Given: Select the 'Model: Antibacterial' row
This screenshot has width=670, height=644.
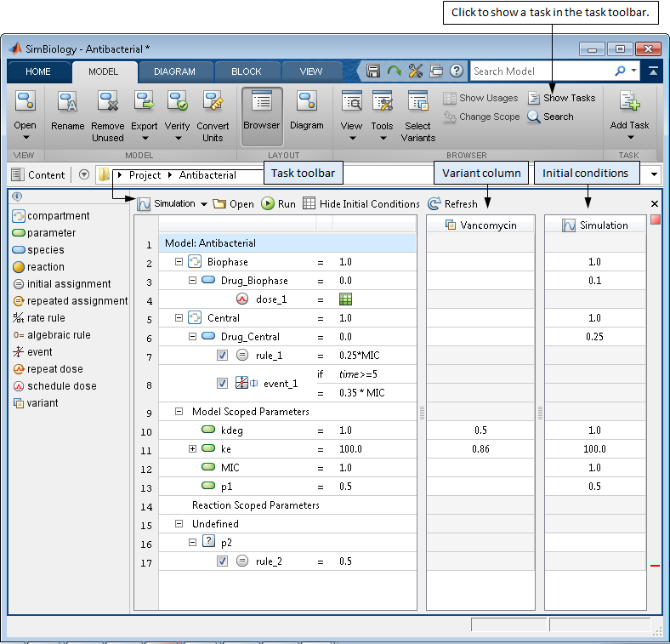Looking at the screenshot, I should coord(287,243).
